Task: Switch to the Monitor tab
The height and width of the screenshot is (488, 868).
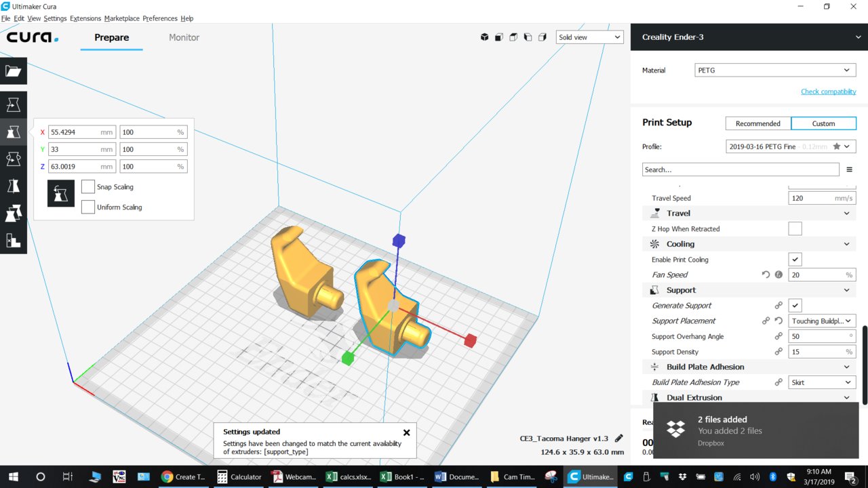Action: click(184, 37)
